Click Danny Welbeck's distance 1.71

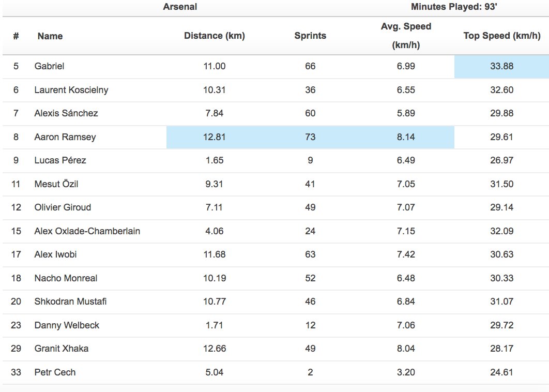pyautogui.click(x=215, y=325)
